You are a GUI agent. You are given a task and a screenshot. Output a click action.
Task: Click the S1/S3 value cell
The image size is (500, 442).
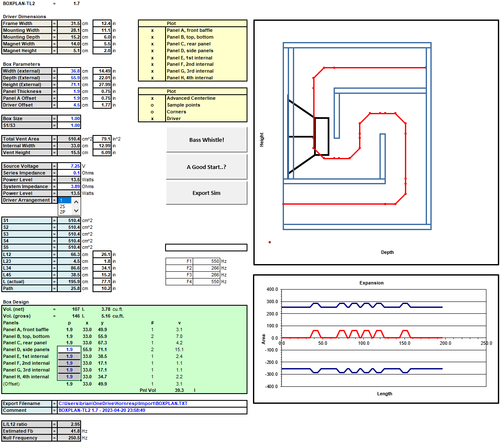coord(69,125)
